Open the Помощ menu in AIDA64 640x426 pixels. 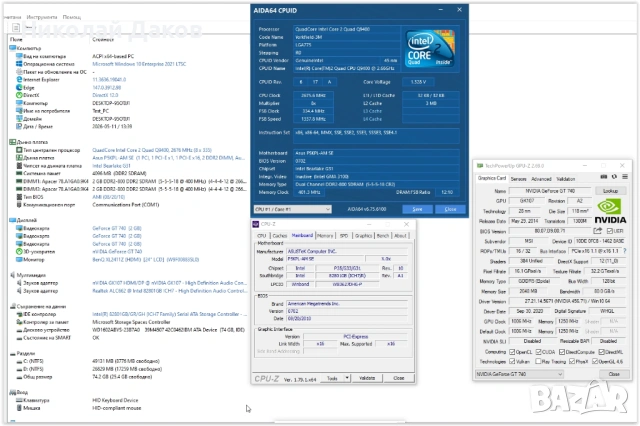72,17
